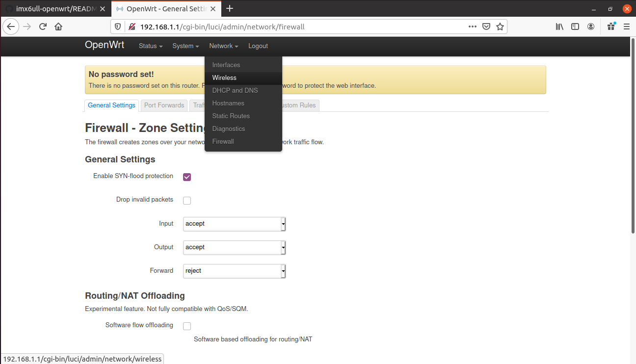
Task: Uncheck Enable SYN-flood protection
Action: [187, 177]
